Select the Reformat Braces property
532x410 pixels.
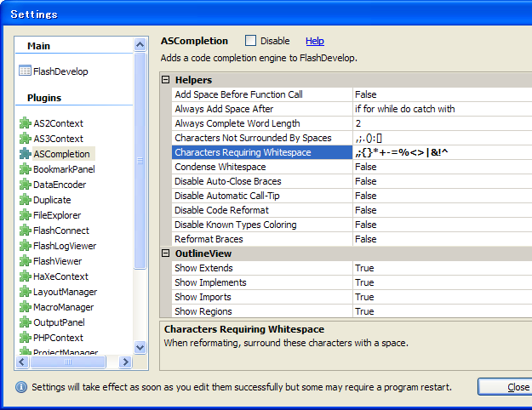click(x=262, y=239)
